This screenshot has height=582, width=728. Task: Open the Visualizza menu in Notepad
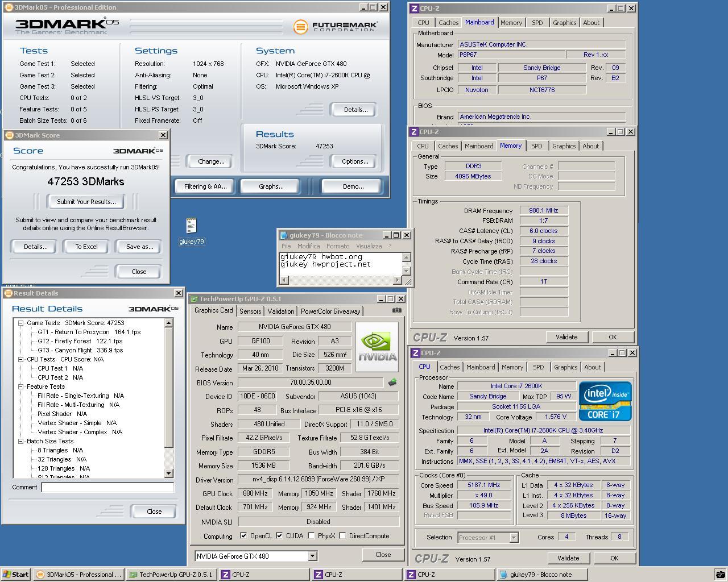[369, 246]
